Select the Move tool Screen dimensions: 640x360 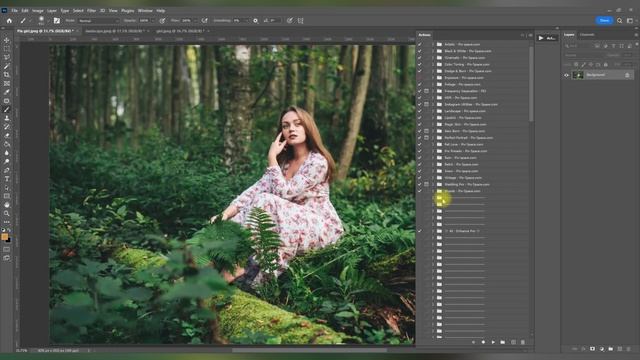pos(7,40)
